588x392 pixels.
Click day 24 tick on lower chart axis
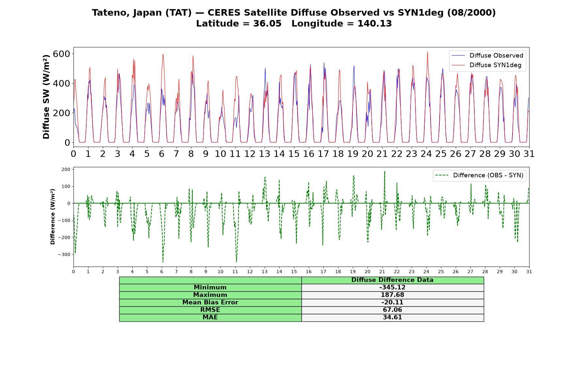426,271
